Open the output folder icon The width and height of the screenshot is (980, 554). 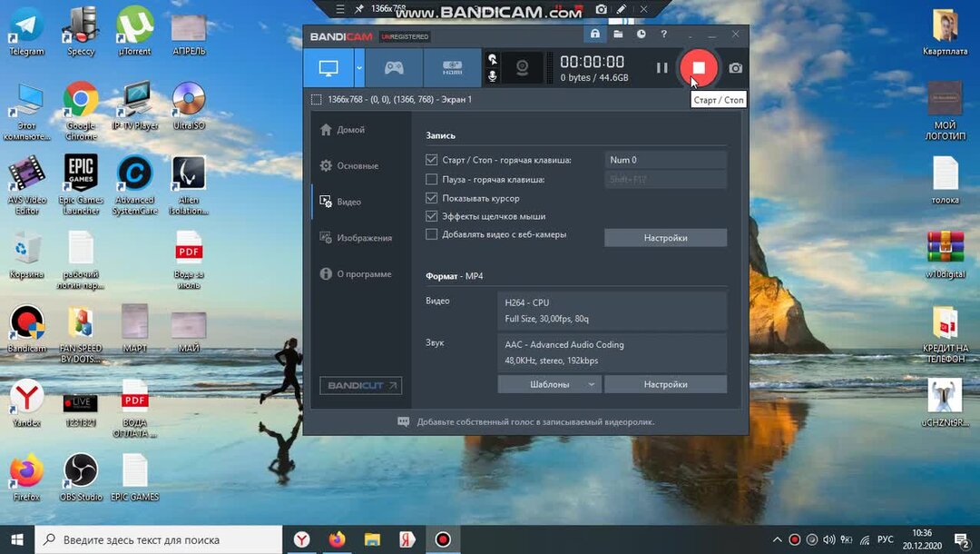coord(618,34)
